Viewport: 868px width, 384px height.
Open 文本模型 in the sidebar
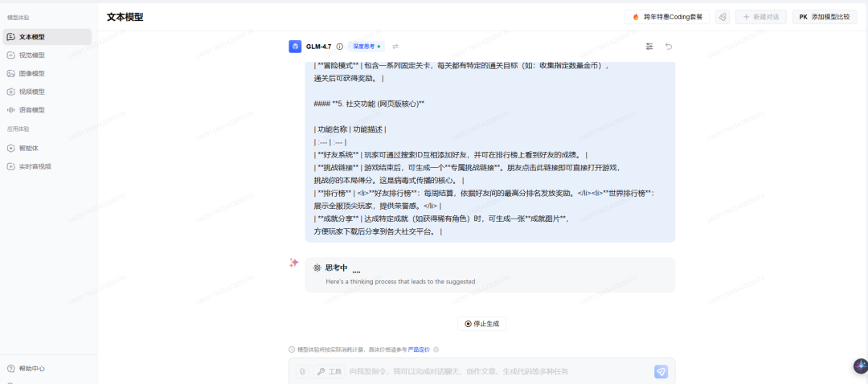(47, 37)
